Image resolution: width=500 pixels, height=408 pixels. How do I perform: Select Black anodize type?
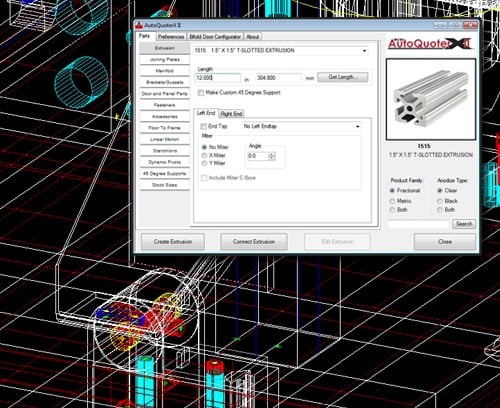tap(440, 201)
